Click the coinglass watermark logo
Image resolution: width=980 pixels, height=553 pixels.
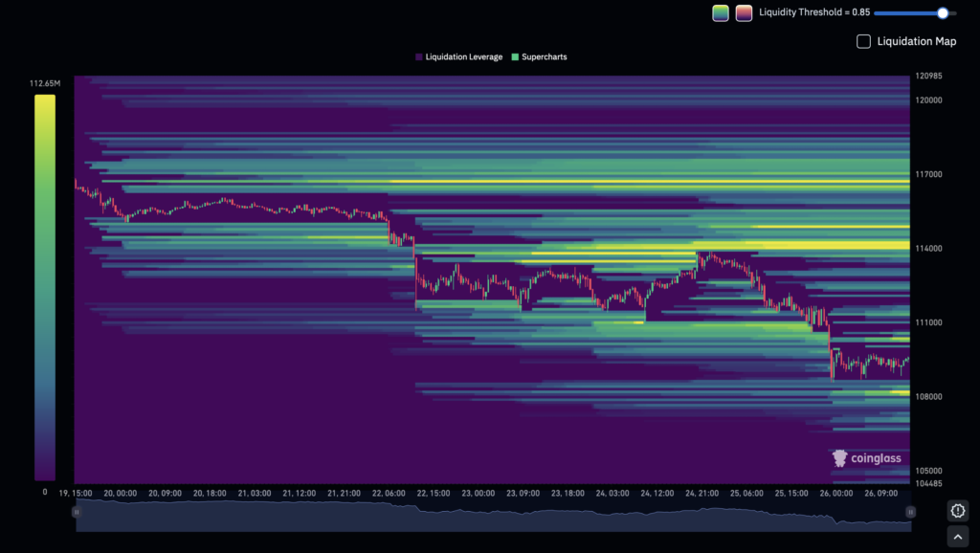tap(839, 457)
